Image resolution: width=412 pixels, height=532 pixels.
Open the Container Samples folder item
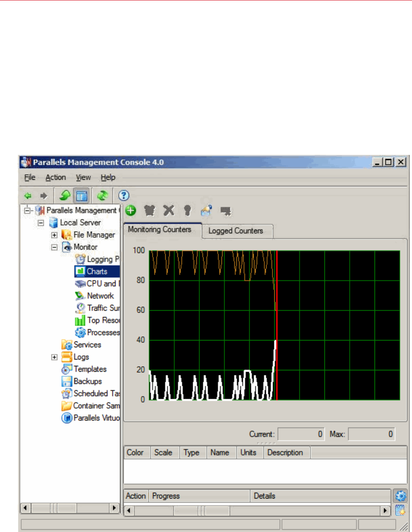click(96, 406)
